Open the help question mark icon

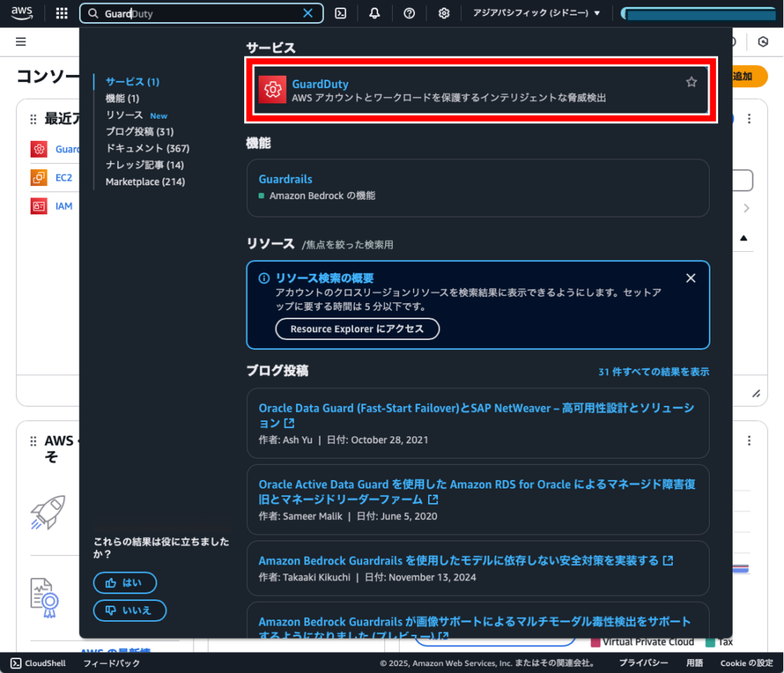click(x=409, y=13)
